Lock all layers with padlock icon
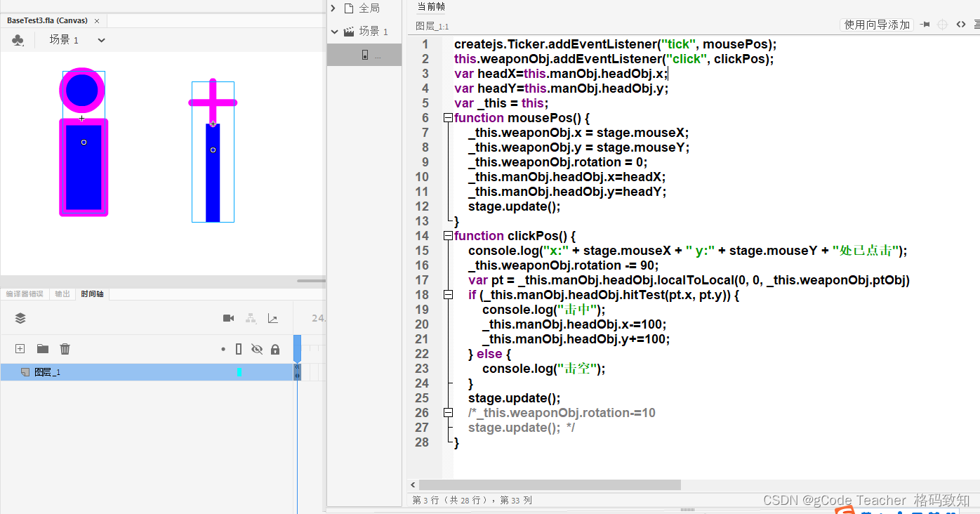 pos(275,349)
